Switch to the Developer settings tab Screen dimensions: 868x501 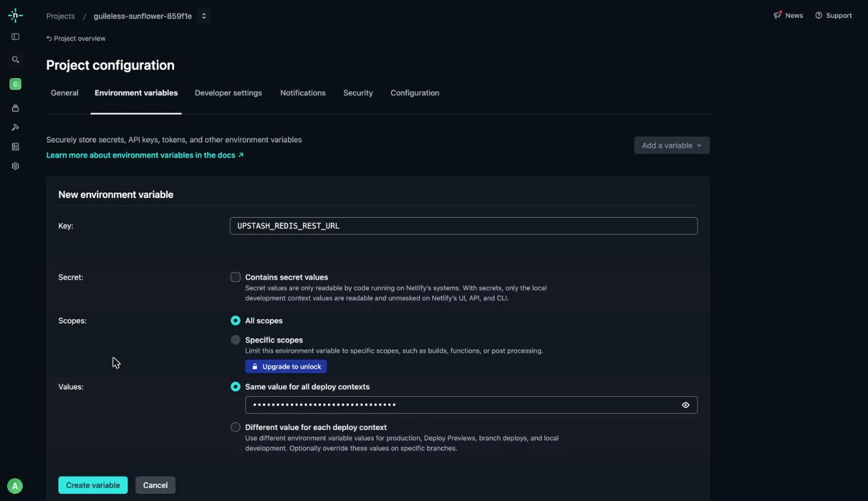[x=228, y=93]
